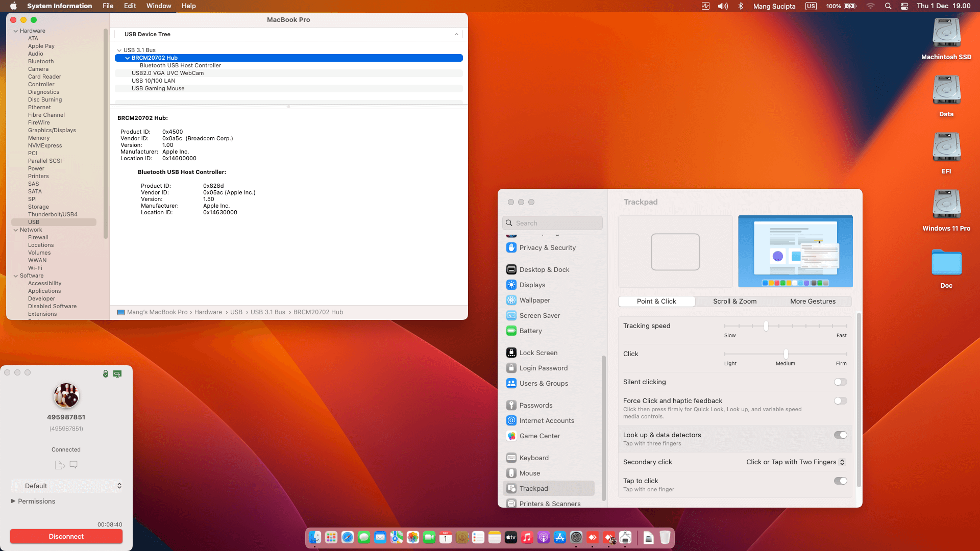Open the File menu
Image resolution: width=980 pixels, height=551 pixels.
[108, 6]
